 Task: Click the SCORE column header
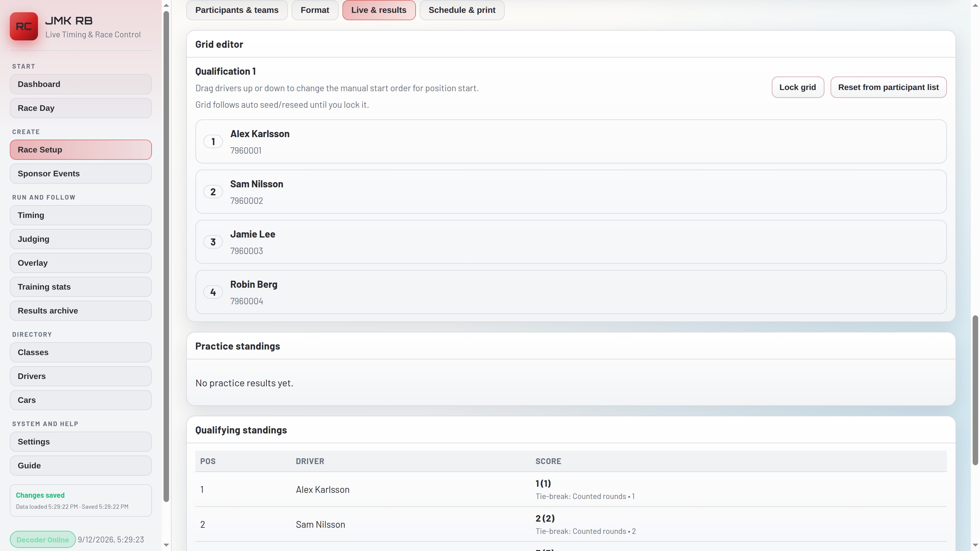coord(548,461)
